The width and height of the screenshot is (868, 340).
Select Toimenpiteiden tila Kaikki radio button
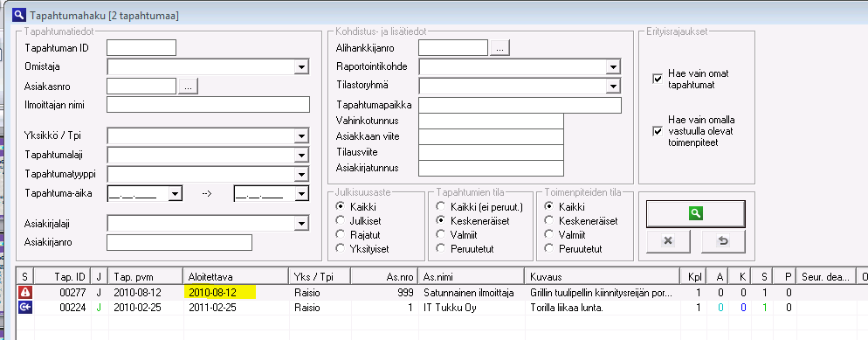click(x=549, y=206)
